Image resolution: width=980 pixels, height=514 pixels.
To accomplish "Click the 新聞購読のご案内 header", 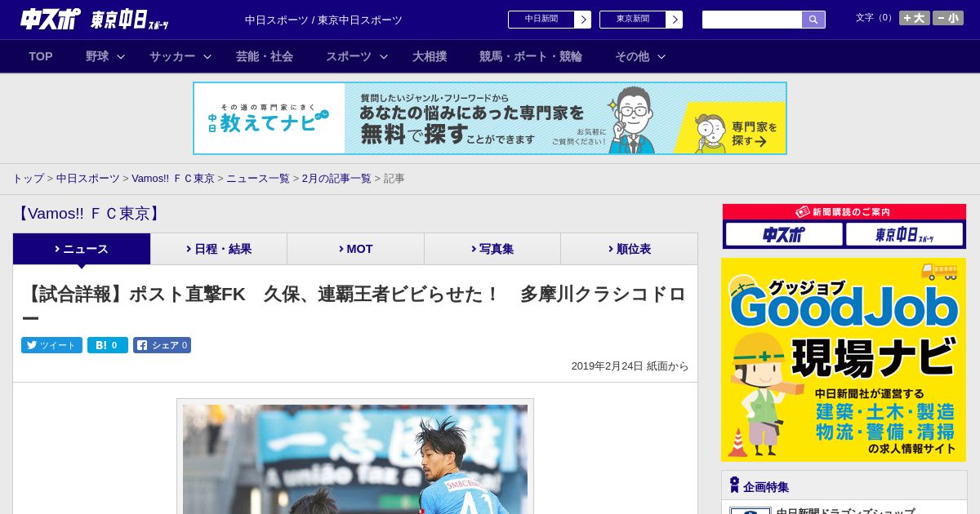I will point(844,211).
